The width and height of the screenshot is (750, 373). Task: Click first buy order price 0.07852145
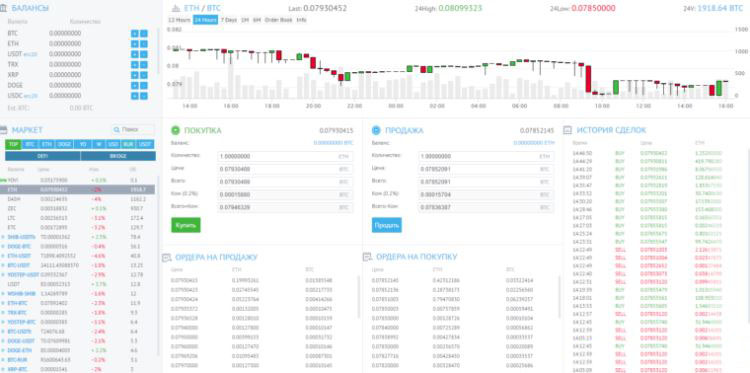point(385,280)
